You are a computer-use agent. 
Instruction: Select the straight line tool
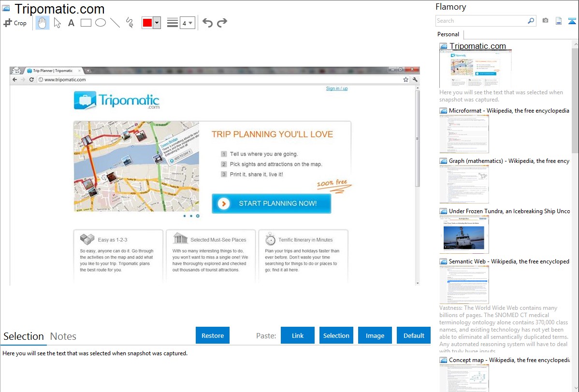pyautogui.click(x=115, y=23)
